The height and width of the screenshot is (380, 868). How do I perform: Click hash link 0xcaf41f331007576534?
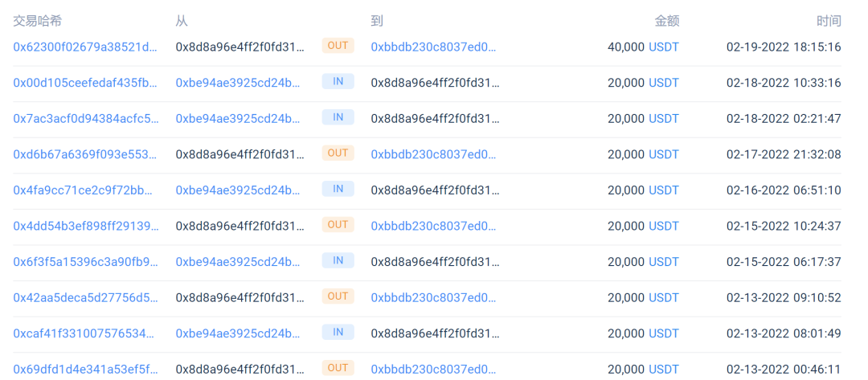pyautogui.click(x=85, y=333)
